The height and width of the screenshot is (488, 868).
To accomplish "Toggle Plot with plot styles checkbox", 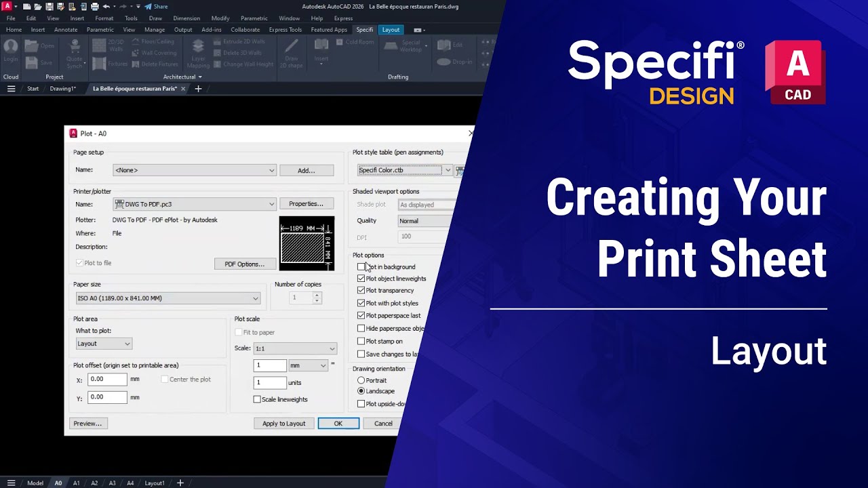I will (x=361, y=303).
